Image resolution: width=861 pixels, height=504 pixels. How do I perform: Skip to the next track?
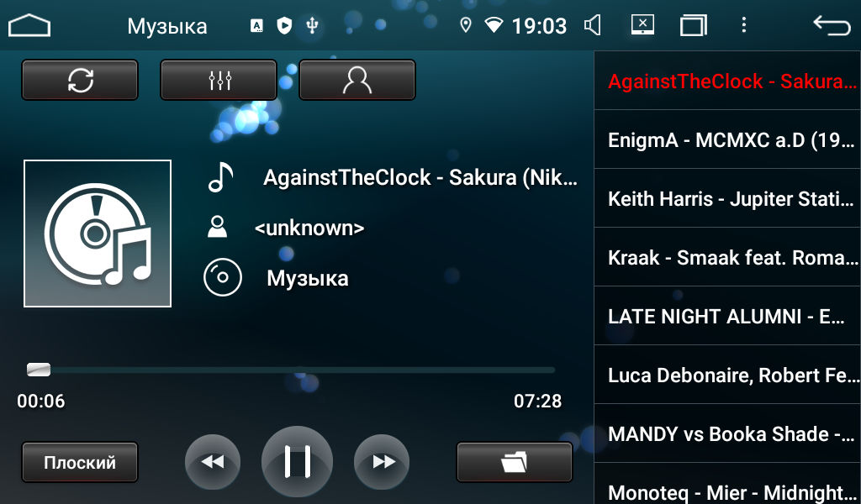(x=382, y=462)
